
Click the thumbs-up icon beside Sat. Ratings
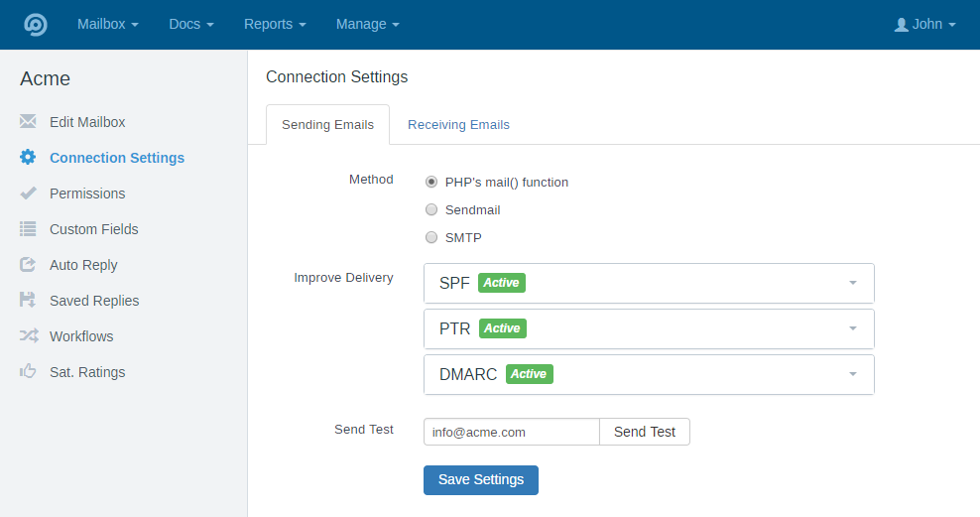coord(28,371)
